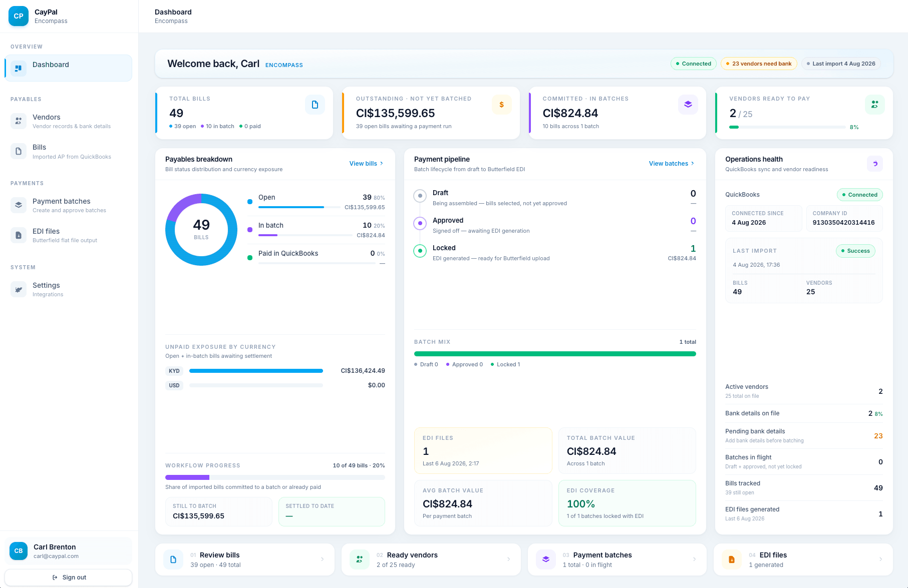The height and width of the screenshot is (588, 908).
Task: Click chevron next to View batches
Action: click(x=693, y=164)
